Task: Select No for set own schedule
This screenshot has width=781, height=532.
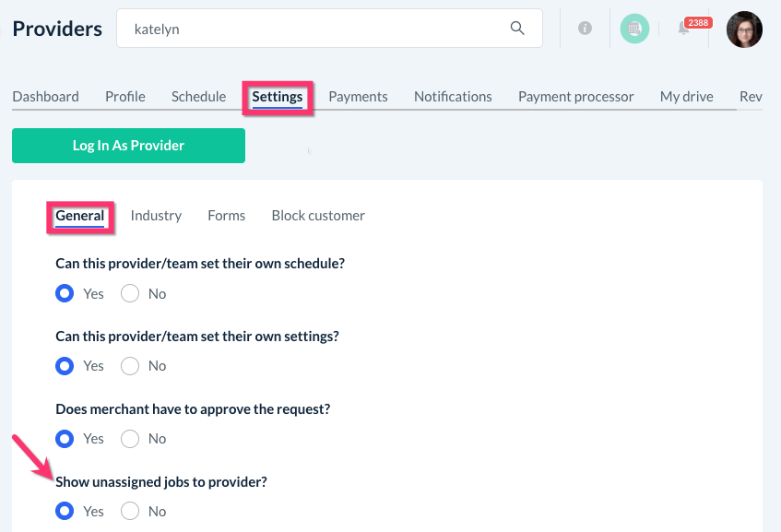Action: (130, 294)
